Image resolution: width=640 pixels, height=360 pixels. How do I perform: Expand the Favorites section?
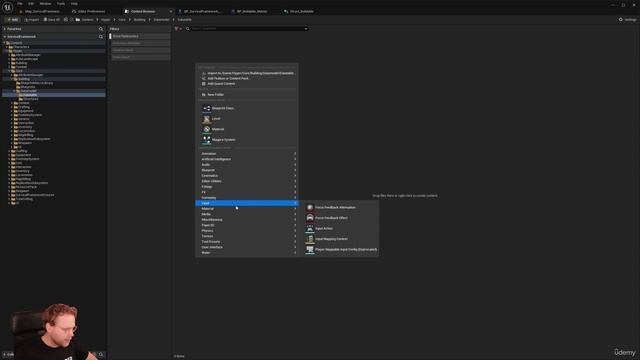click(x=4, y=29)
